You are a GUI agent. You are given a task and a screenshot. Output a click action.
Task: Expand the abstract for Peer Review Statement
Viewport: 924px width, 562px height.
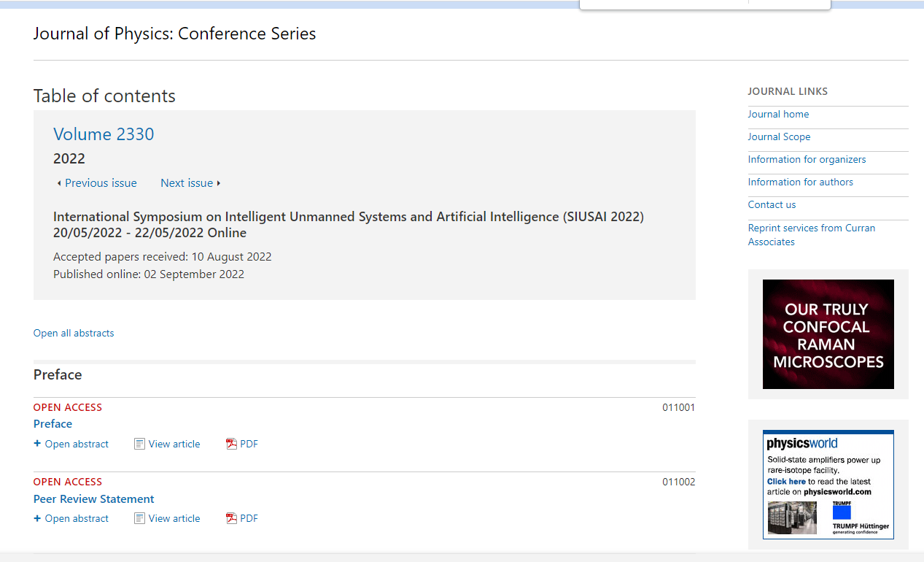point(71,518)
